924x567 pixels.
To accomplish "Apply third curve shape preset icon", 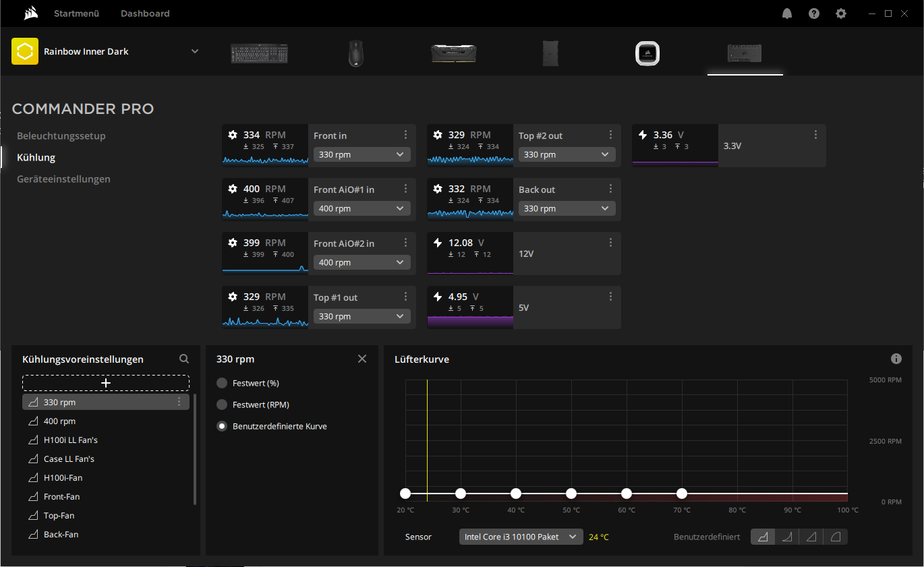I will [x=811, y=537].
